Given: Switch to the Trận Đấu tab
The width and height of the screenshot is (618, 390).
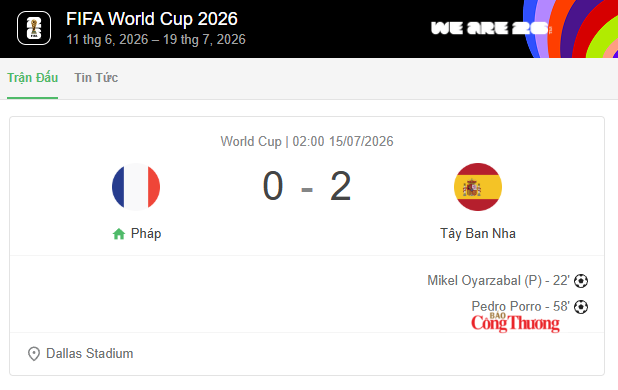Looking at the screenshot, I should click(x=33, y=78).
